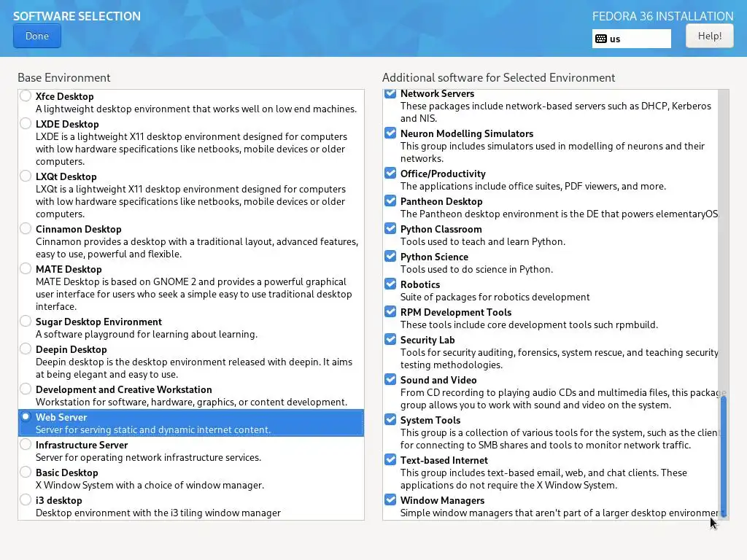Click the 'Base Environment' heading
The height and width of the screenshot is (560, 747).
point(64,77)
